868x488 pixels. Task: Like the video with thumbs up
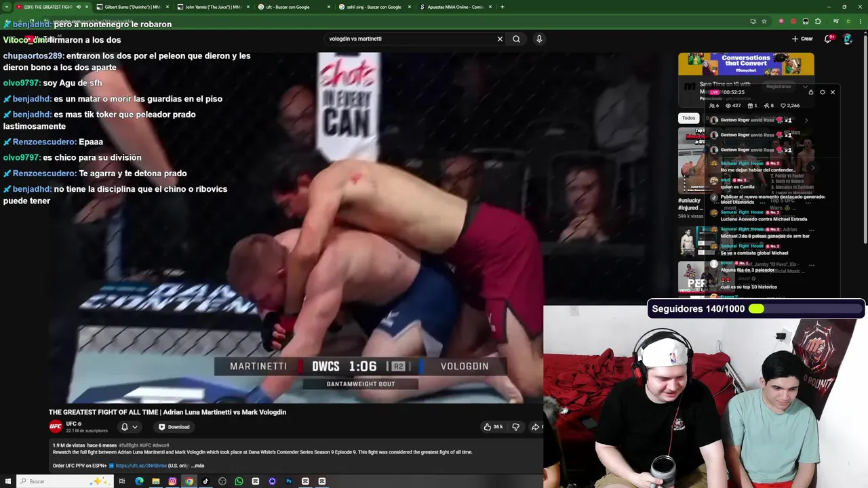coord(493,427)
